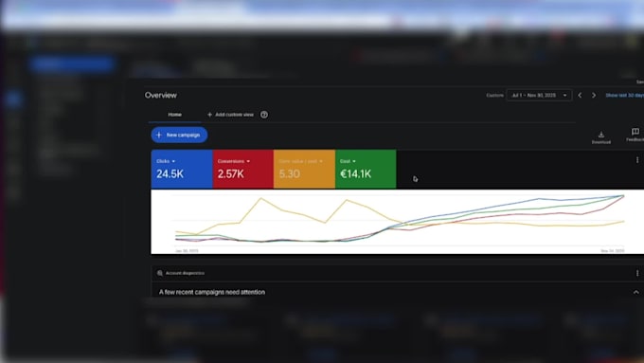Image resolution: width=644 pixels, height=363 pixels.
Task: Open the Conversions metric dropdown
Action: 234,161
